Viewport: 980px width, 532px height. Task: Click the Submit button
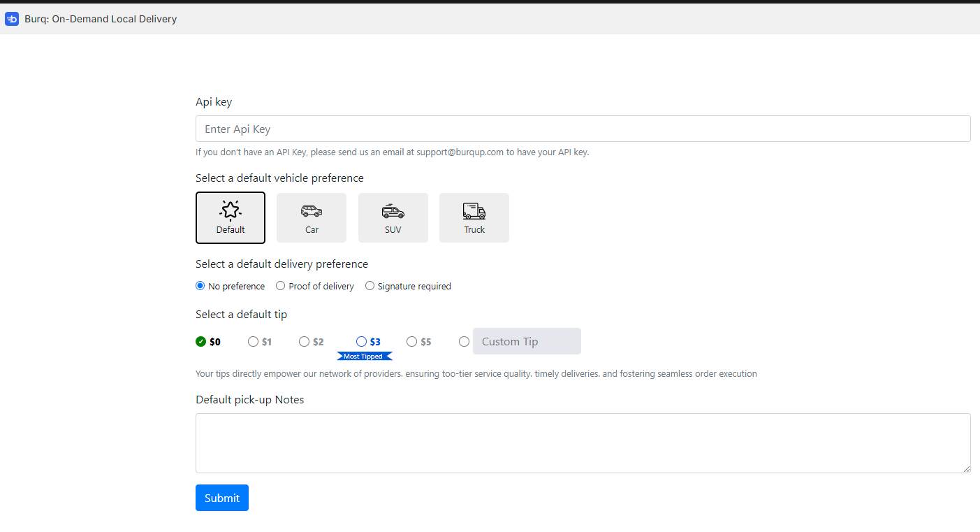pos(222,498)
